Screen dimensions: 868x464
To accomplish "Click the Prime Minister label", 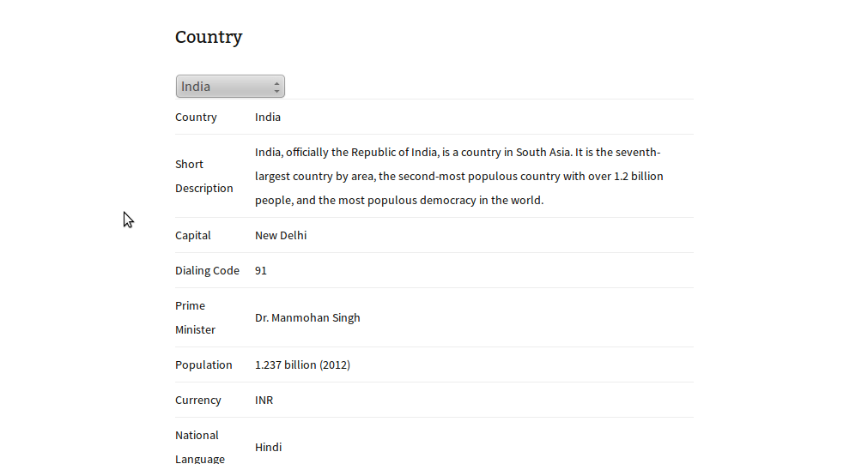I will coord(196,317).
